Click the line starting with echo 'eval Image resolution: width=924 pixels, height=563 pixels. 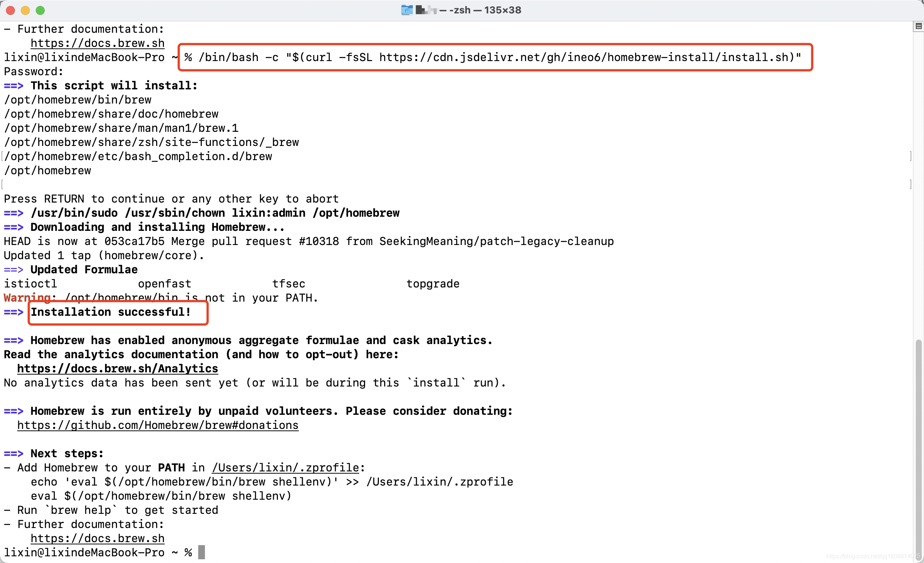(272, 482)
